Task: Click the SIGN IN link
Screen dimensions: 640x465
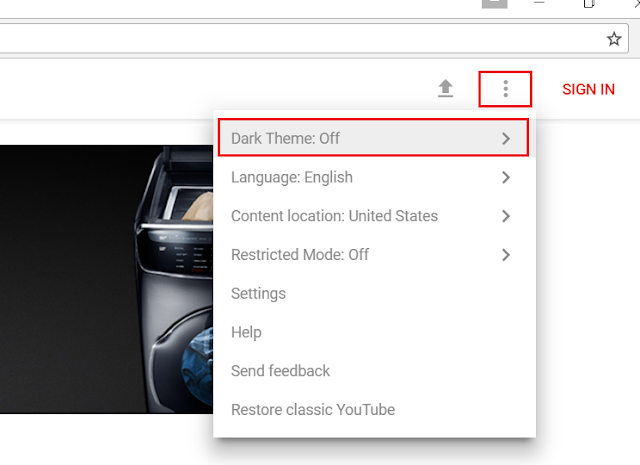Action: 588,89
